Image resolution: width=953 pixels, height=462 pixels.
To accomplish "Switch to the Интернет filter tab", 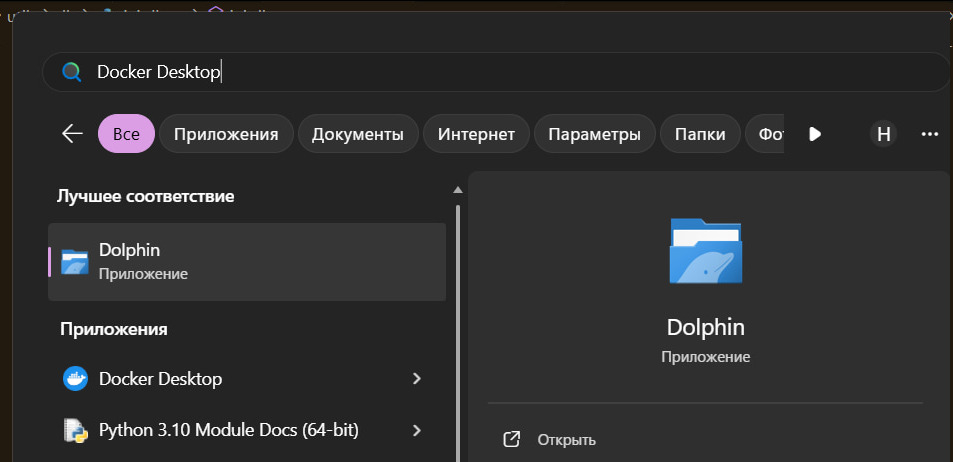I will pos(476,134).
